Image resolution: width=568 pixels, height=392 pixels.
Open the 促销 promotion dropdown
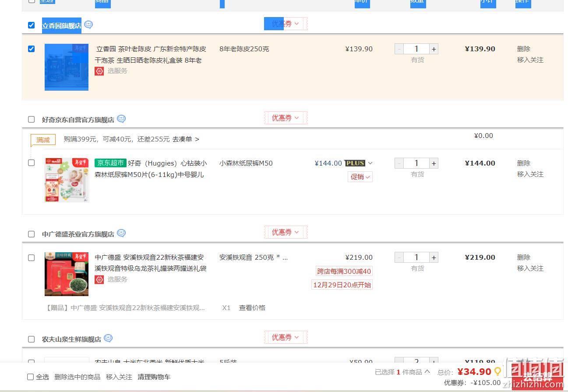pyautogui.click(x=360, y=177)
